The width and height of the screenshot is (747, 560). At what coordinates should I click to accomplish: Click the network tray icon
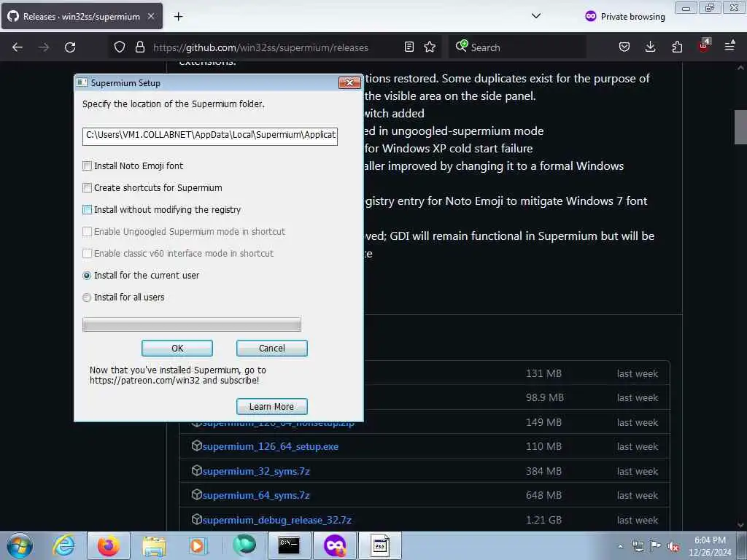638,547
